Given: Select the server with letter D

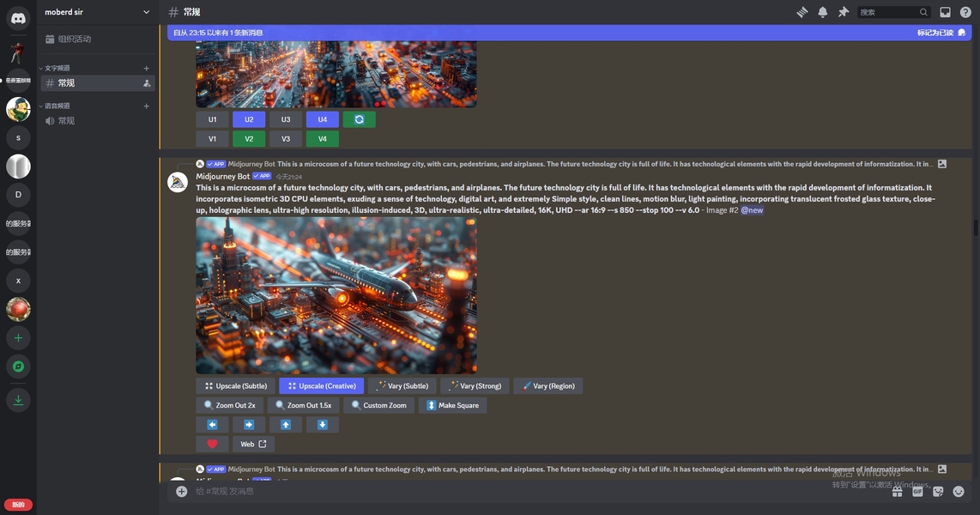Looking at the screenshot, I should (x=18, y=195).
